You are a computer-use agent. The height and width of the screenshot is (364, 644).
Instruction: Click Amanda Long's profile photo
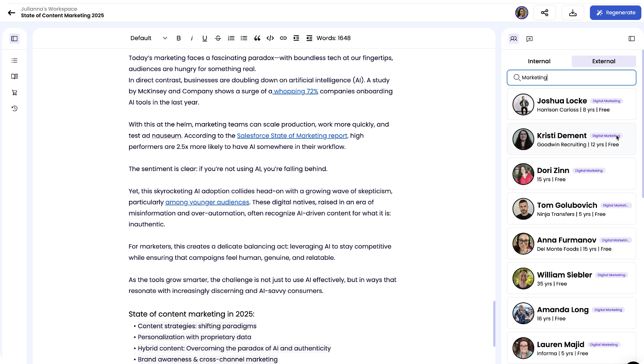coord(523,313)
